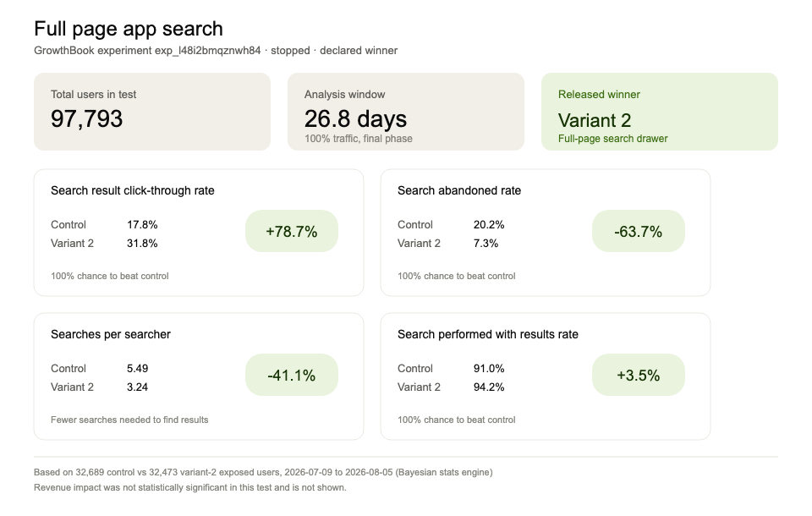Click the +78.7% click-through uplift badge
The height and width of the screenshot is (516, 812).
(x=292, y=231)
